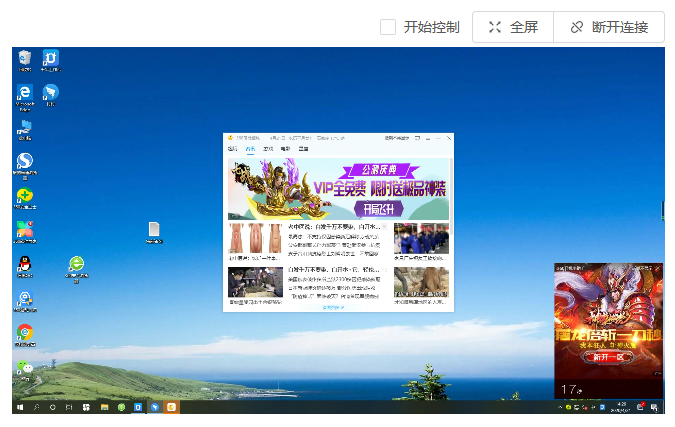
Task: Click the VIP全免费 game banner
Action: [x=338, y=189]
